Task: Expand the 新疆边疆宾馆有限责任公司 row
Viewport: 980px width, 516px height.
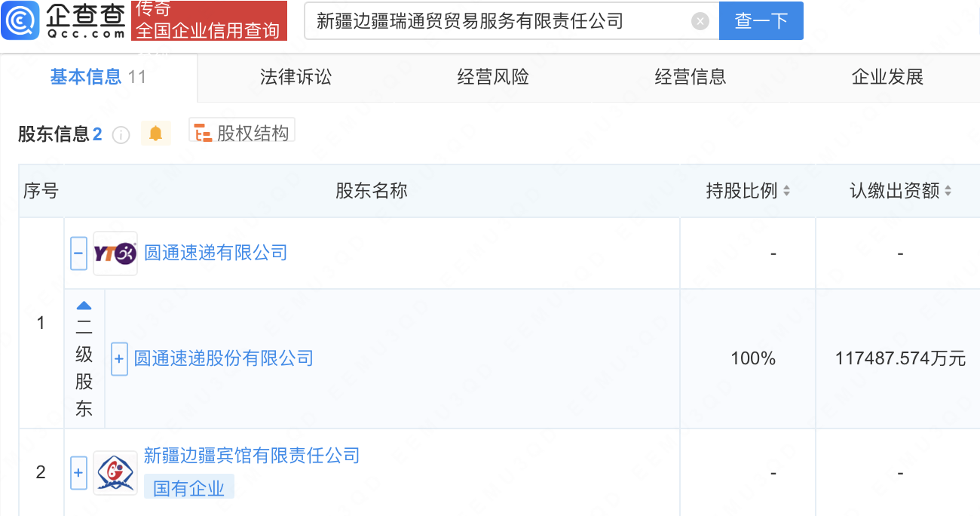Action: (x=79, y=473)
